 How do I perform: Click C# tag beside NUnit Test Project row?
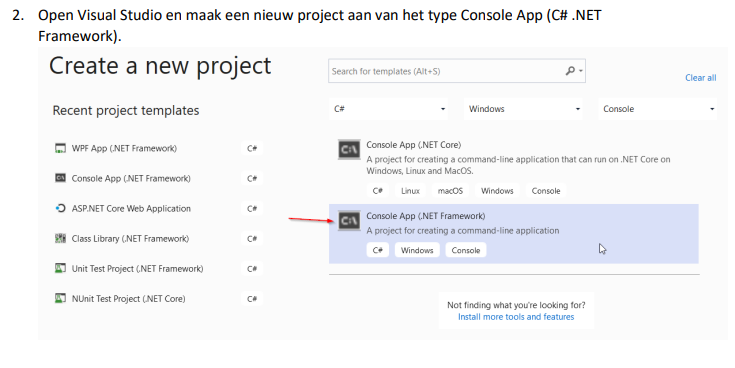click(x=252, y=299)
